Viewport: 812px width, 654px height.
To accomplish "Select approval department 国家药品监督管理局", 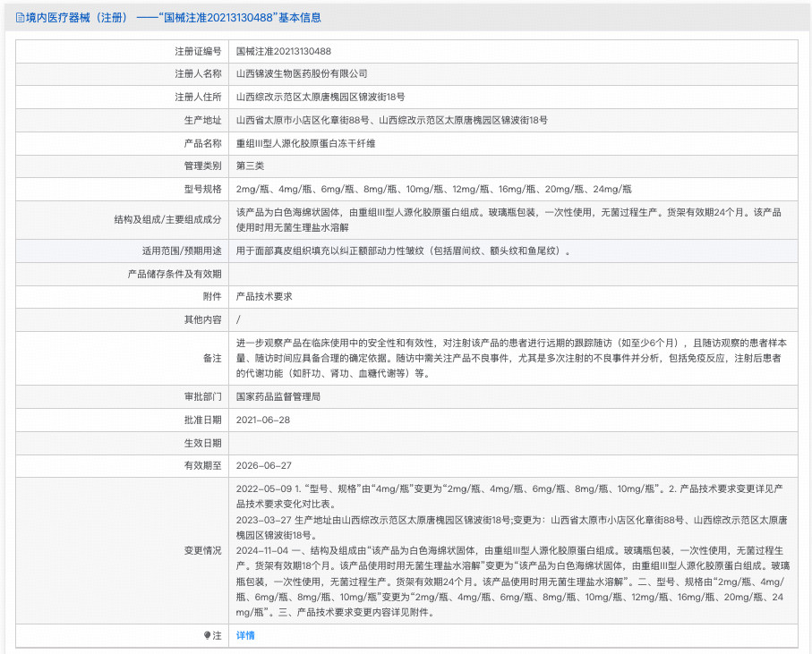I will [x=278, y=395].
